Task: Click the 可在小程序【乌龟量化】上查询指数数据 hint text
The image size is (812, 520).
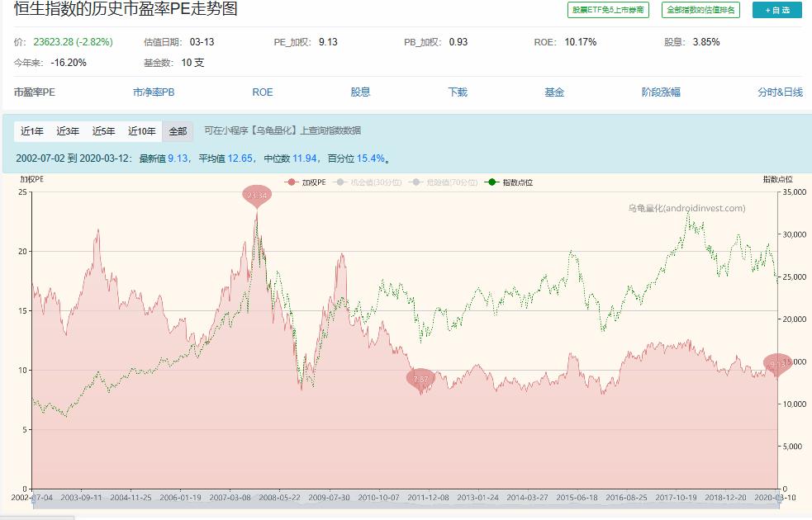Action: coord(283,130)
